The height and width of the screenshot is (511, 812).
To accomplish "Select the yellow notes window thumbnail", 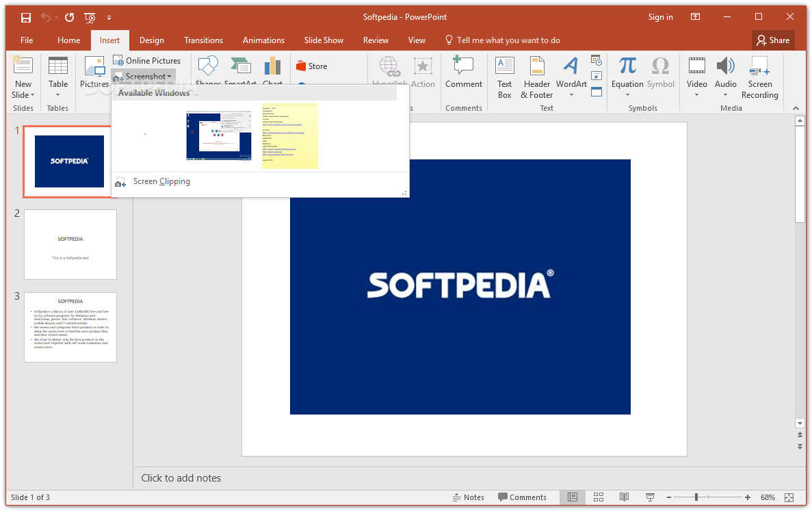I will click(x=289, y=135).
